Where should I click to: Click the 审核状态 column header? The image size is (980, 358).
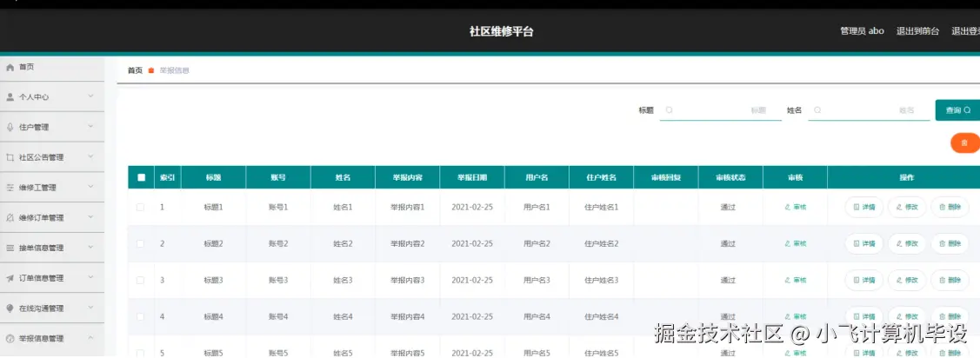click(x=730, y=177)
